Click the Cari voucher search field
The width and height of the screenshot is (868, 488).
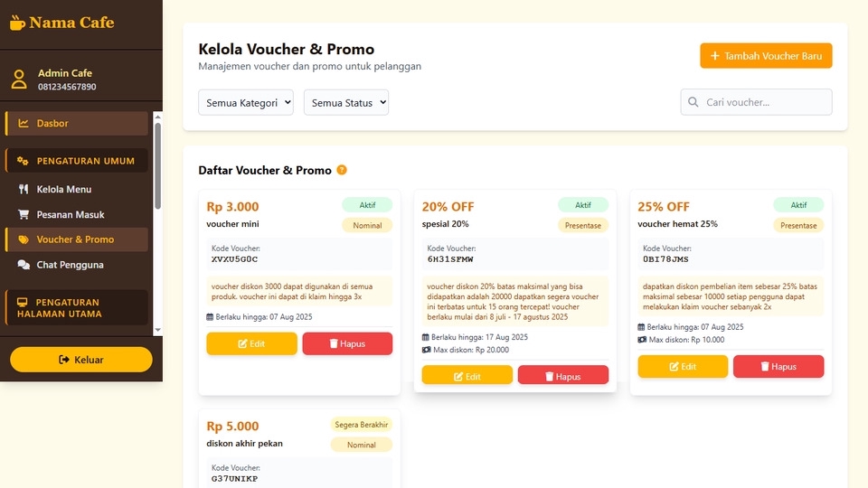[x=764, y=103]
